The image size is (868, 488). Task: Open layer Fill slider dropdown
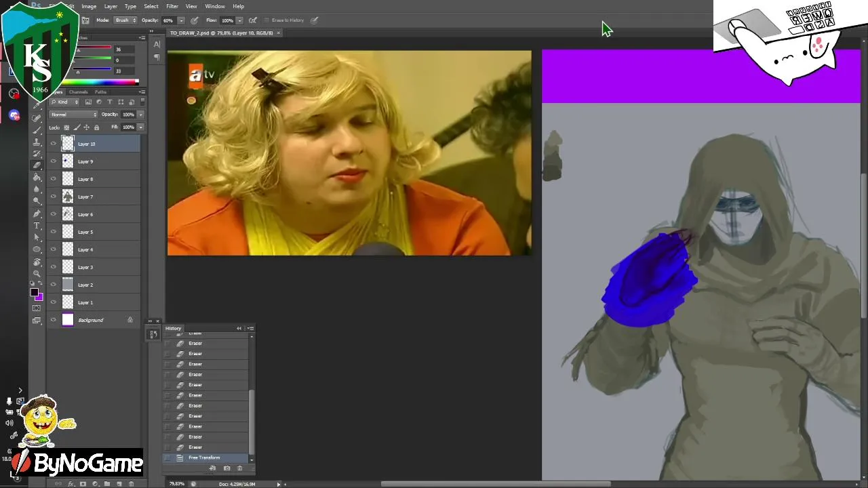(140, 127)
